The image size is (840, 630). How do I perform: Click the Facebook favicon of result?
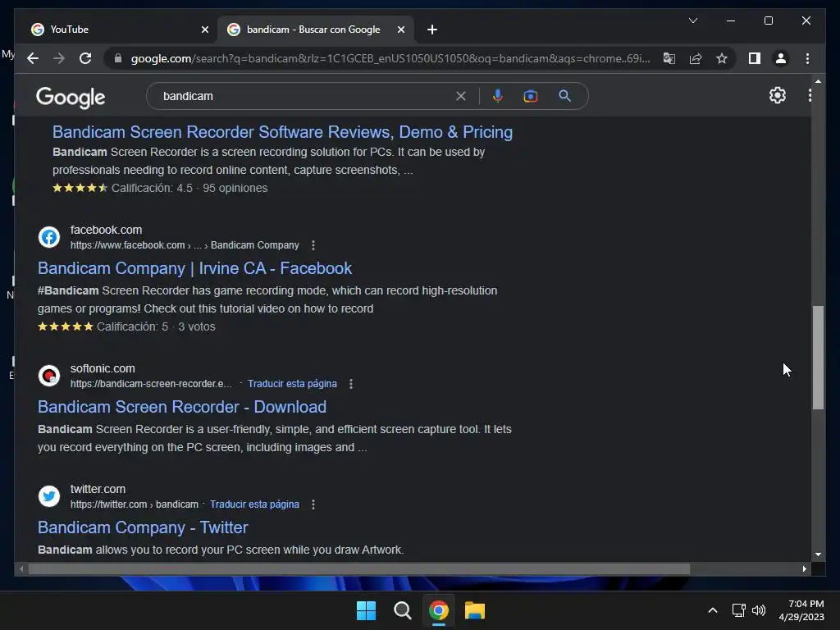point(48,237)
